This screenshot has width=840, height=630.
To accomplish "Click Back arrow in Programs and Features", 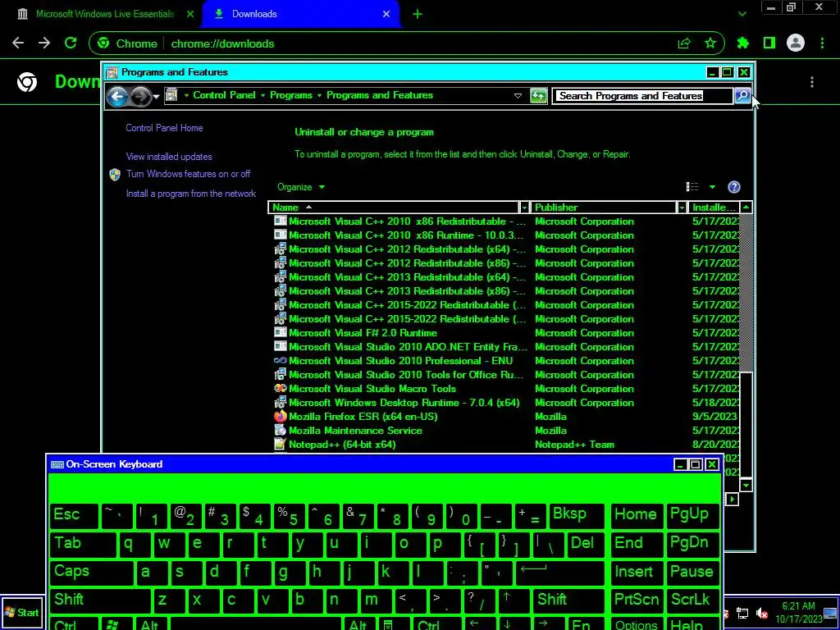I will [116, 97].
